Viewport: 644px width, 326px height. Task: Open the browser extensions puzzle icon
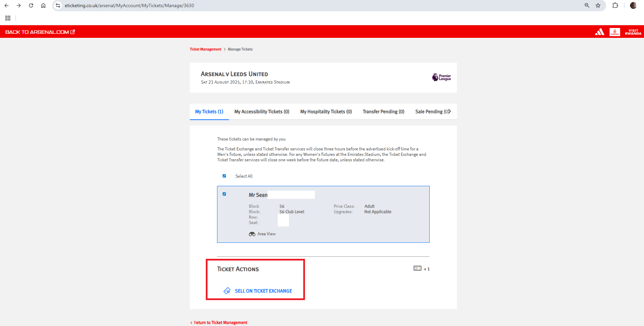coord(615,5)
